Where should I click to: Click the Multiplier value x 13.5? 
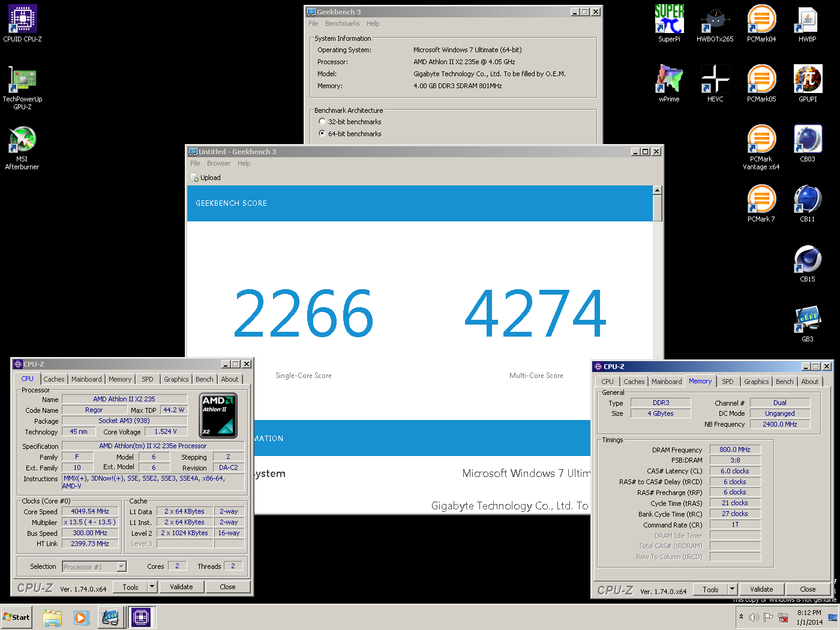pos(90,523)
